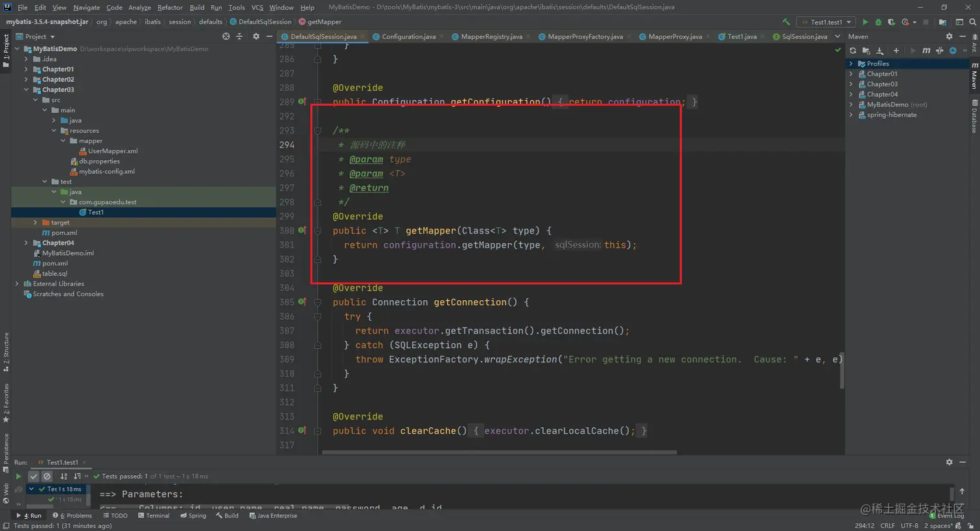This screenshot has height=531, width=980.
Task: Toggle Maven skip tests mode
Action: click(x=953, y=51)
